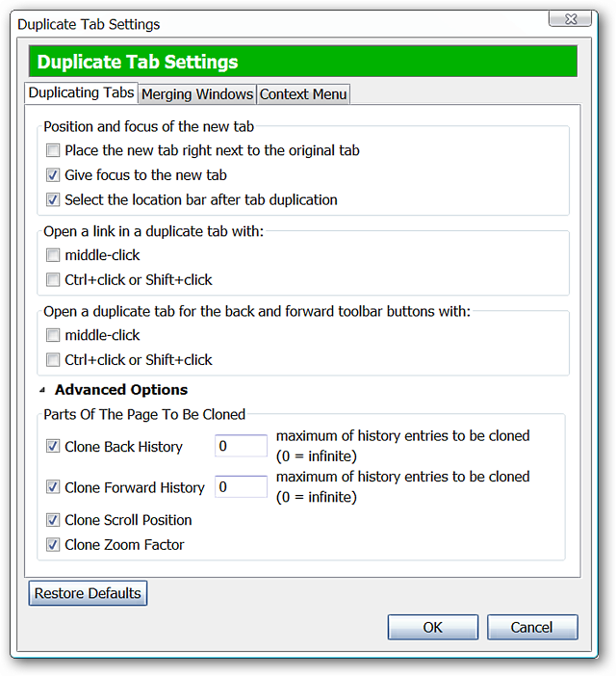
Task: Confirm settings with the OK button
Action: pos(432,627)
